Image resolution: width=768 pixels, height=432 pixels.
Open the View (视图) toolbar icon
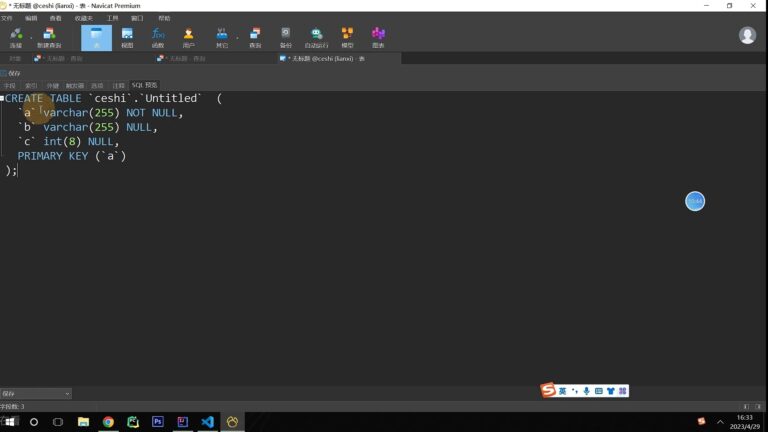click(127, 38)
